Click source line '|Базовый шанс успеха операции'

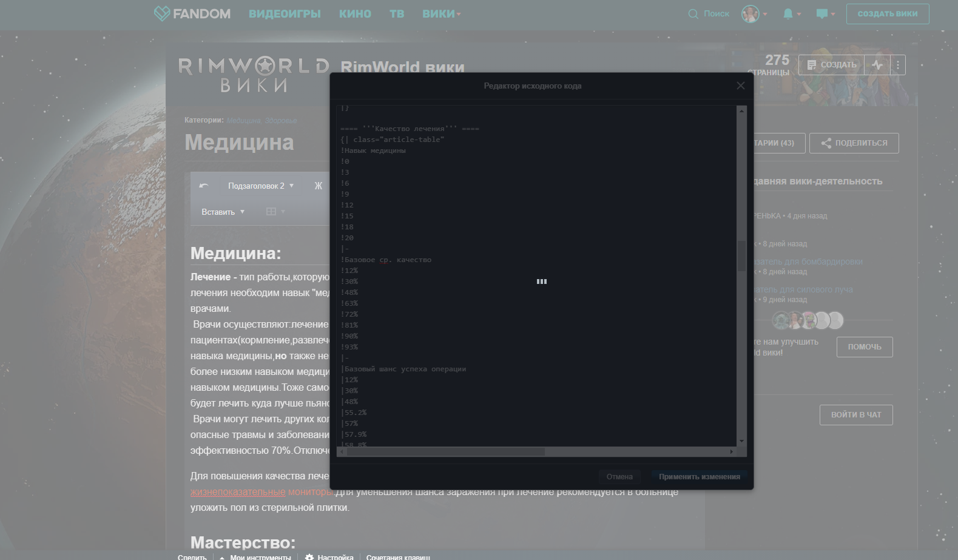403,369
